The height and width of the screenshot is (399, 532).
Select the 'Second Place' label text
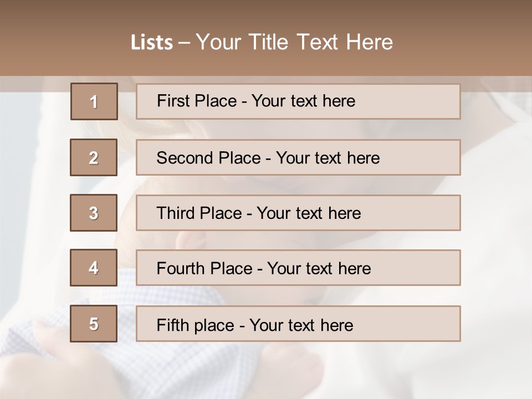208,158
